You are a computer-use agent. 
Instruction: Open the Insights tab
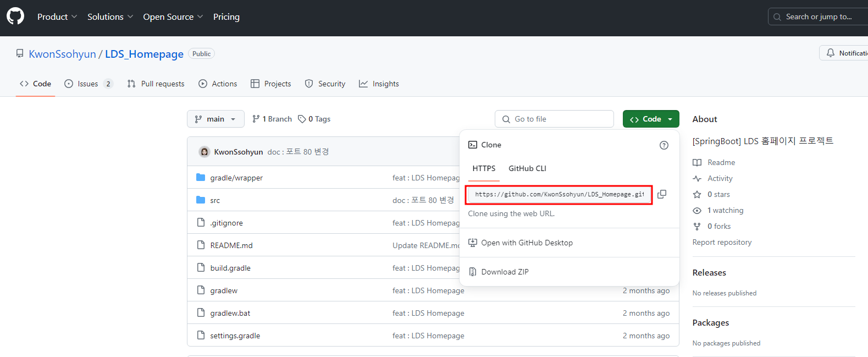pos(379,84)
